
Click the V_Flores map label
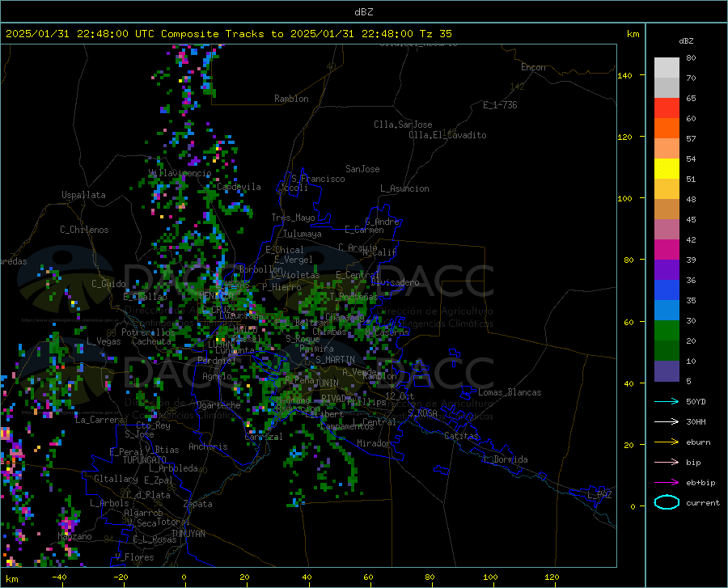(x=134, y=557)
